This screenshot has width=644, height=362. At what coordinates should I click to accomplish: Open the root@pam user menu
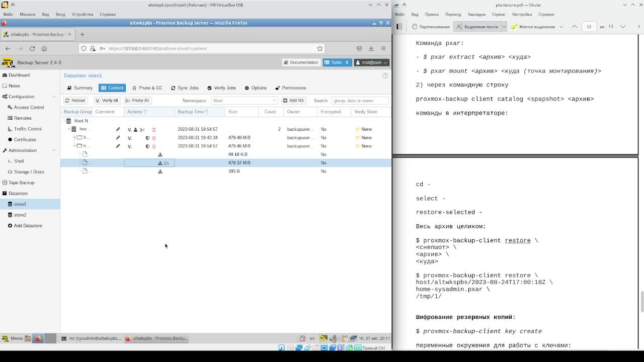pos(371,62)
